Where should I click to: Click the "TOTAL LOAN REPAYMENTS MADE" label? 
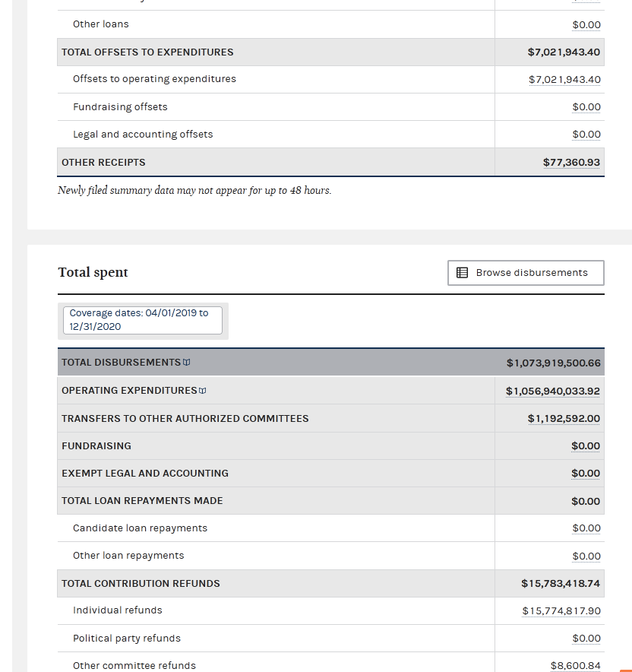click(142, 501)
